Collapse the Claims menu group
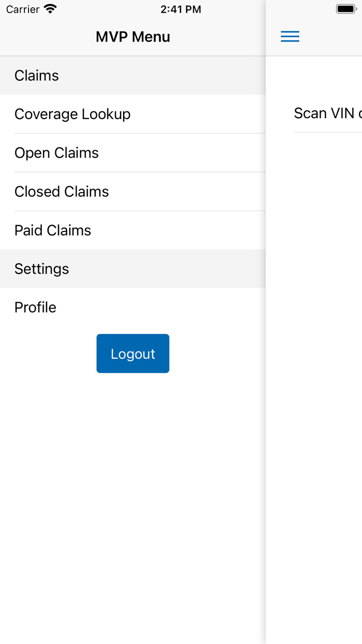The image size is (362, 644). 36,76
